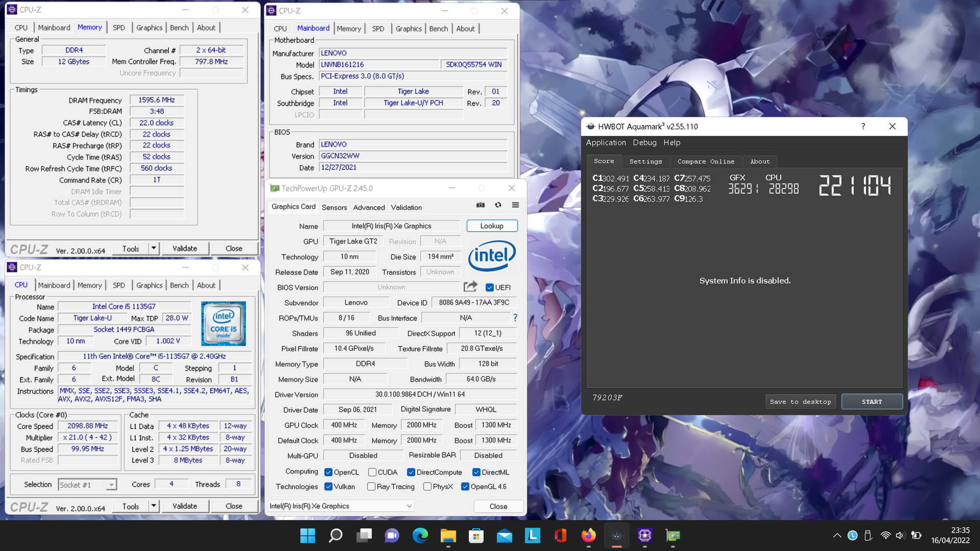Open the Socket #1 selection dropdown
Screen dimensions: 980x551
87,485
